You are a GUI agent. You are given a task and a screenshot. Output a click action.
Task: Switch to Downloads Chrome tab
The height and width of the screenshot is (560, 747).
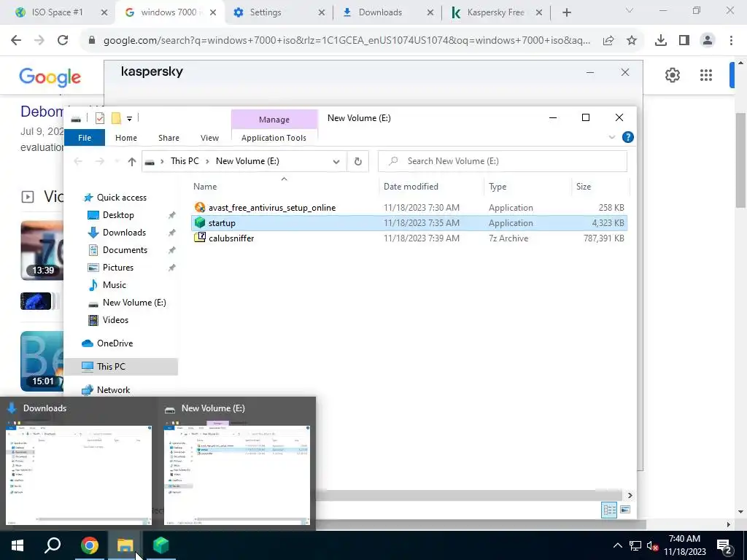pyautogui.click(x=388, y=12)
